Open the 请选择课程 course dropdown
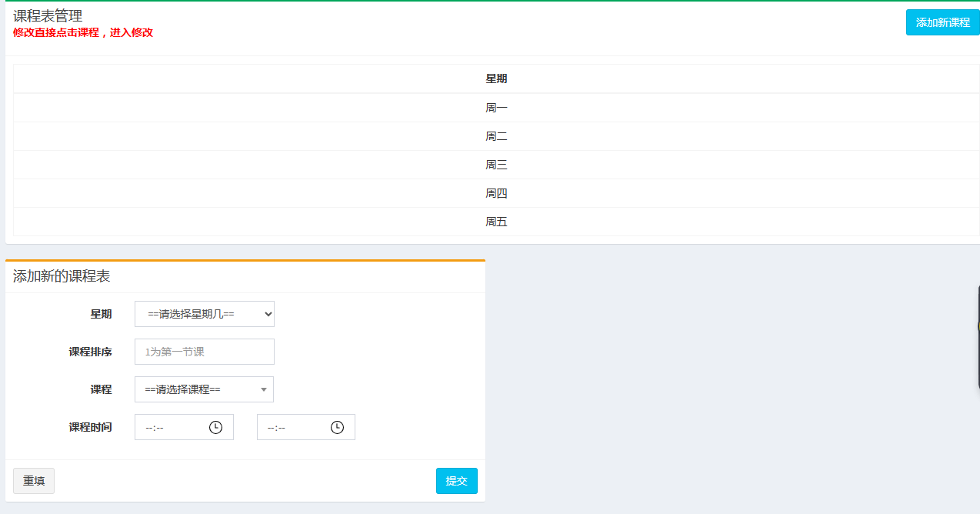 (204, 389)
